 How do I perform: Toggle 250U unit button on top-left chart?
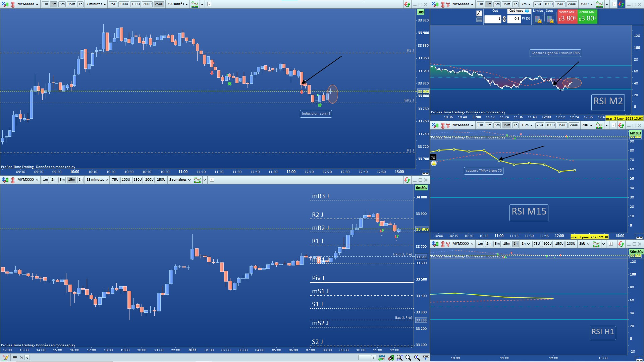coord(159,4)
